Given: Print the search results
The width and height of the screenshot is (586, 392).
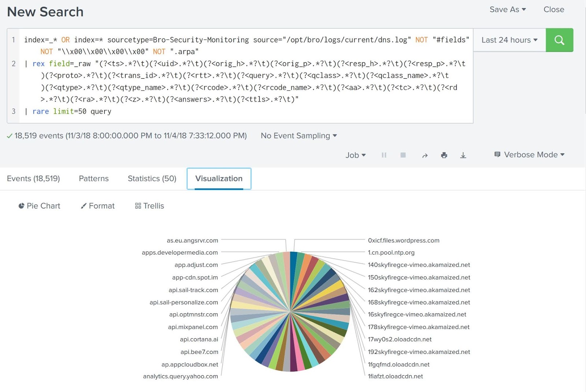Looking at the screenshot, I should [x=444, y=155].
